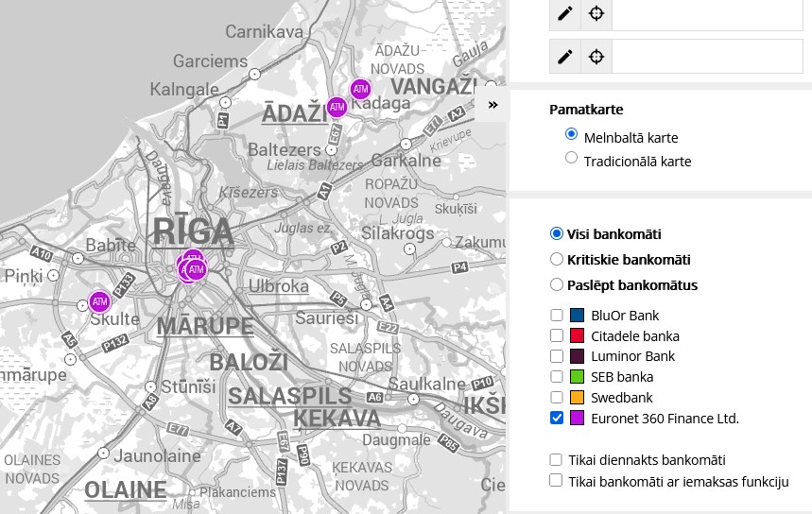Tick the Citadele banka checkbox
This screenshot has width=812, height=514.
coord(557,335)
